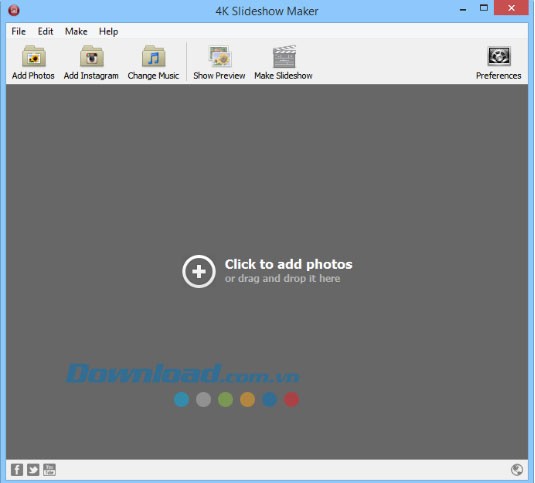Viewport: 535px width, 483px height.
Task: Open the File menu
Action: pyautogui.click(x=18, y=31)
